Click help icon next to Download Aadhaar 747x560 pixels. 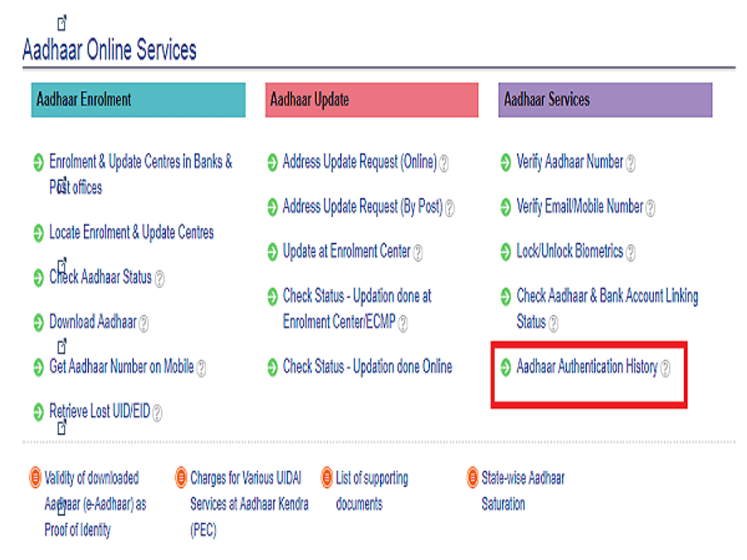click(x=144, y=324)
